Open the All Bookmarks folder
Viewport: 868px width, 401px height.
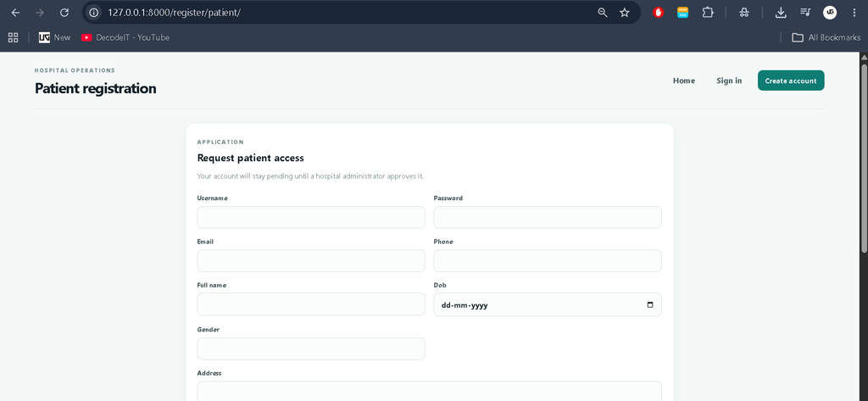(826, 37)
